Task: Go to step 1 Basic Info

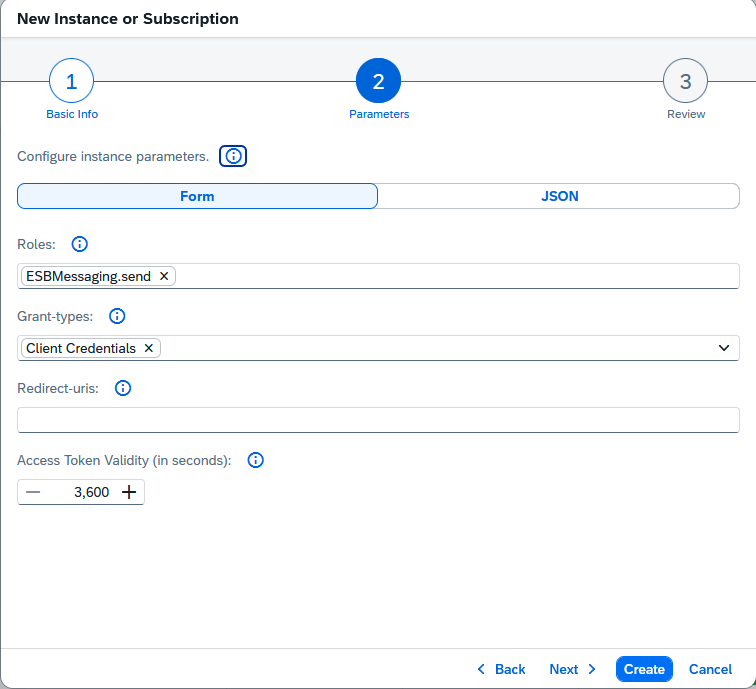Action: (72, 82)
